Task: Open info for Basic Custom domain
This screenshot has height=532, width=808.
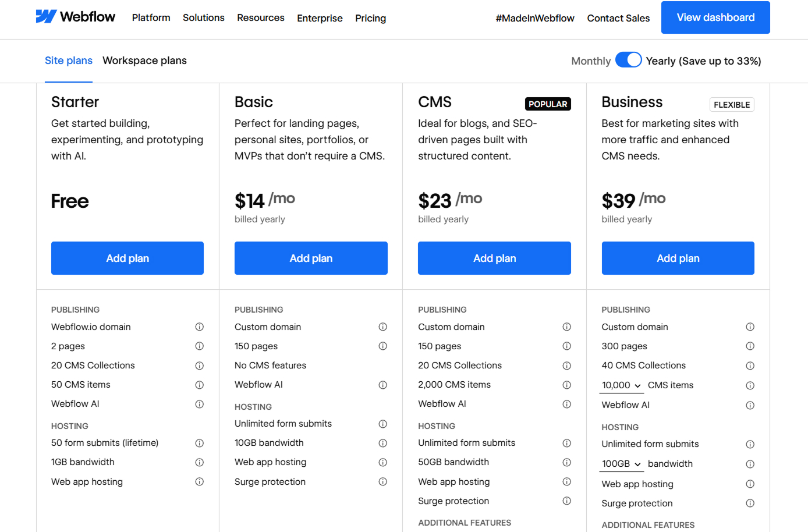Action: 383,327
